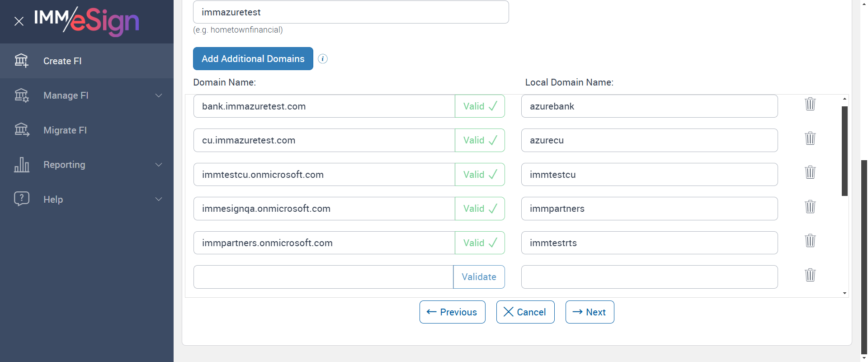
Task: Delete the immtestcu.onmicrosoft.com domain row
Action: tap(810, 172)
